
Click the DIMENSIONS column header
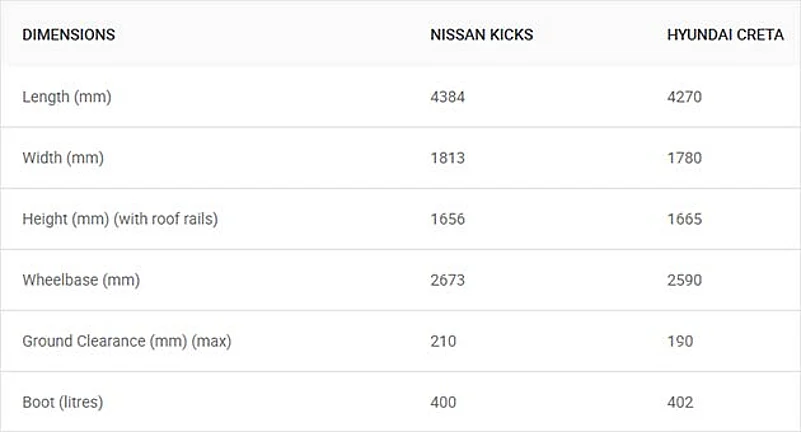[69, 35]
